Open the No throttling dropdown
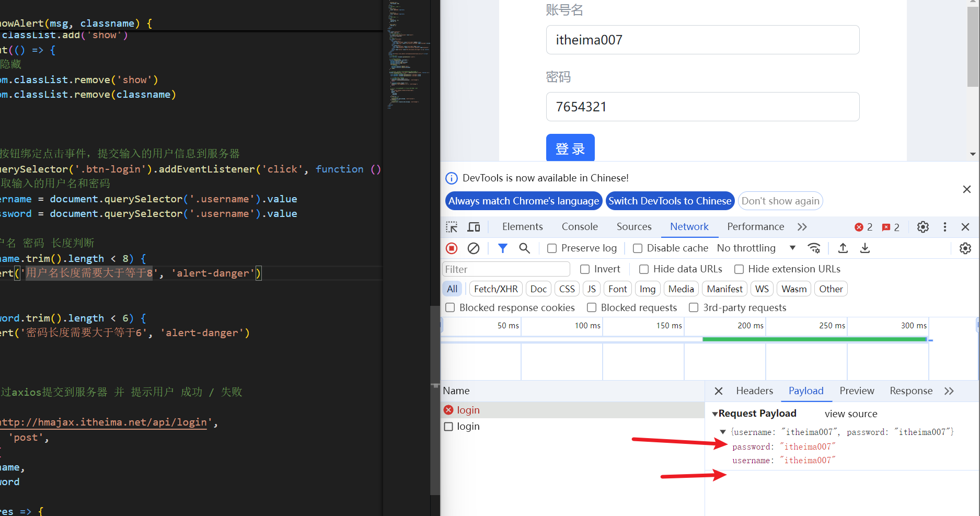The image size is (980, 516). [756, 248]
